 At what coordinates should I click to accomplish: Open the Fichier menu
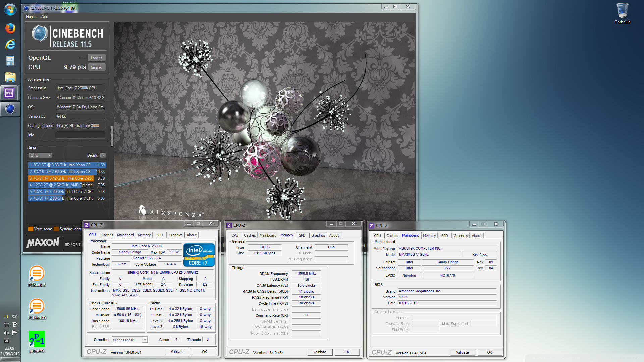(31, 17)
